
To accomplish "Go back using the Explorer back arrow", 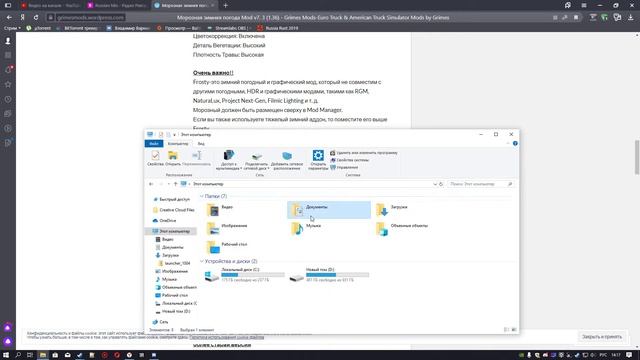I will (151, 184).
